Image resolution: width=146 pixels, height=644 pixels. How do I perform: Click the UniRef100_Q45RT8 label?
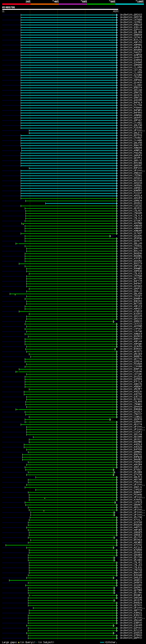(131, 583)
